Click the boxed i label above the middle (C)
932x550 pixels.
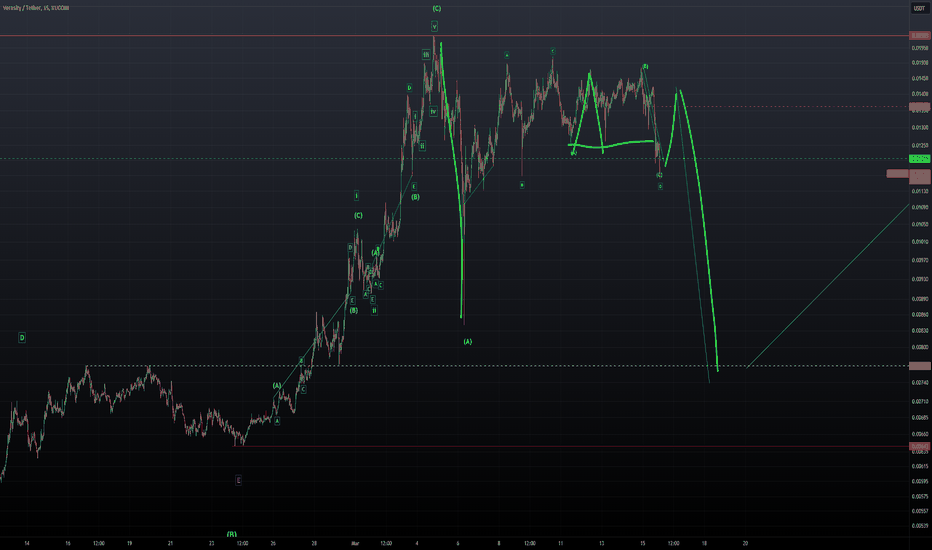(x=357, y=196)
